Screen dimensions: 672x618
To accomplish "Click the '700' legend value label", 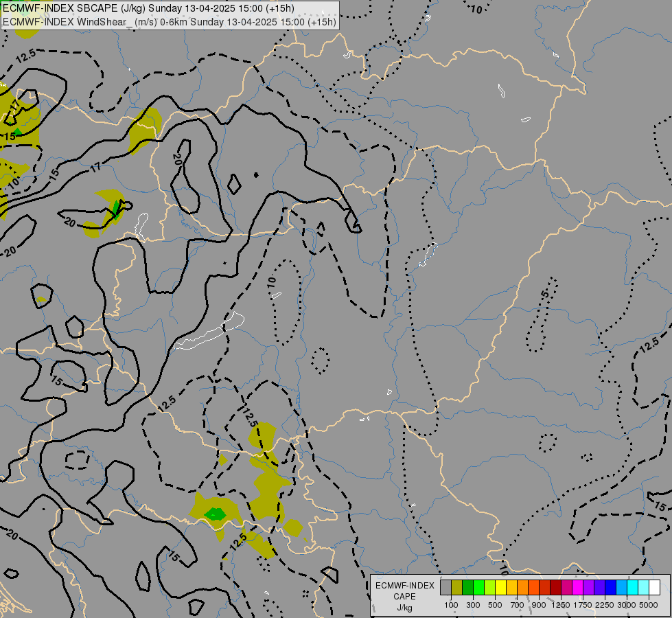I will pyautogui.click(x=518, y=605).
